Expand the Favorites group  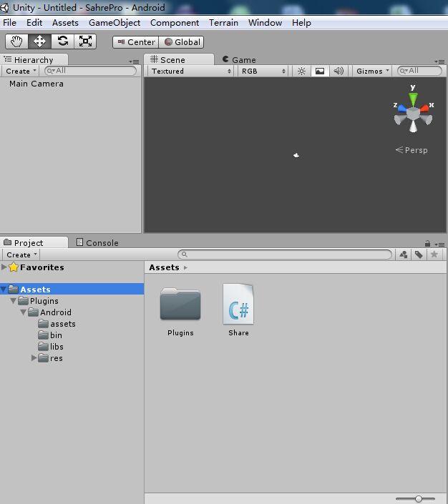coord(4,267)
